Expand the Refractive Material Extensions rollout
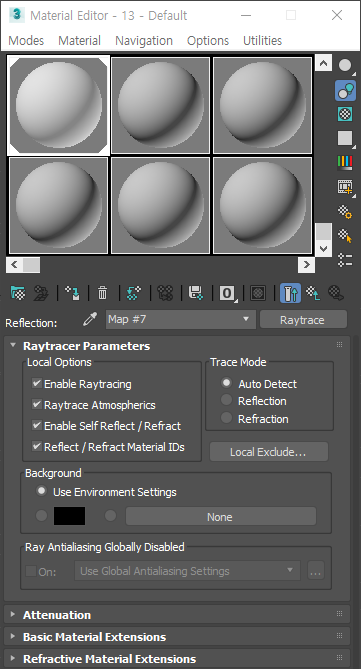Image resolution: width=361 pixels, height=669 pixels. (13, 658)
